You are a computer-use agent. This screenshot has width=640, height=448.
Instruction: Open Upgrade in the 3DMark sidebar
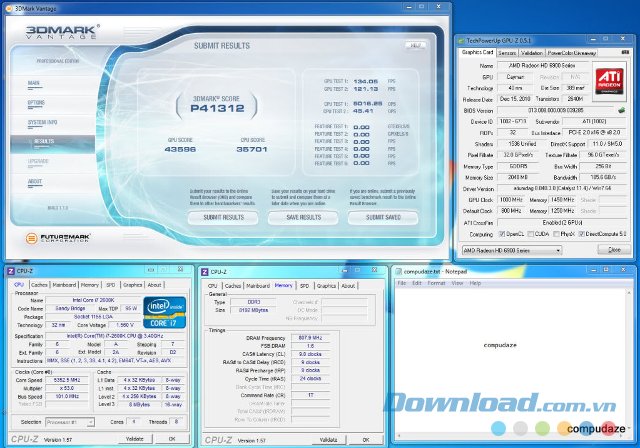coord(38,162)
